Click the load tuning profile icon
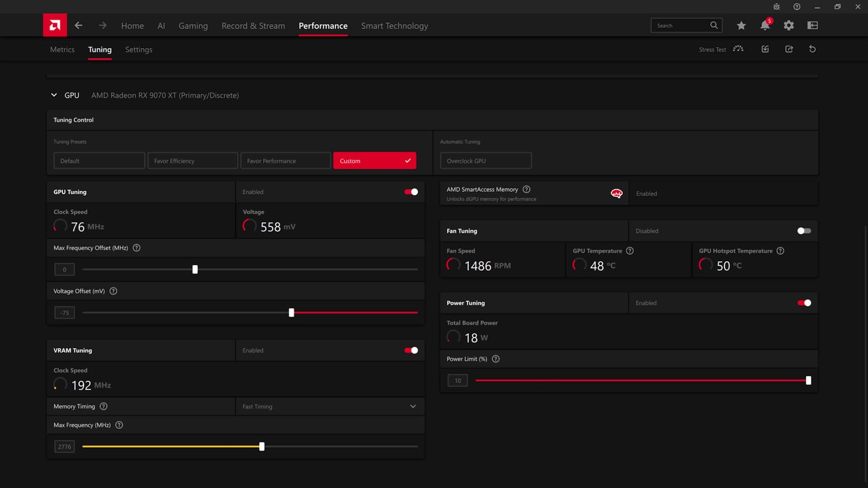The width and height of the screenshot is (868, 488). 765,49
